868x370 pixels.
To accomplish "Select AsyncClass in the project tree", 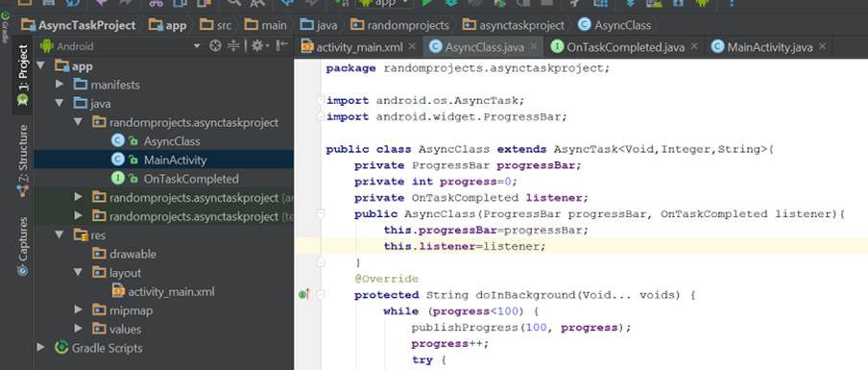I will [x=172, y=141].
